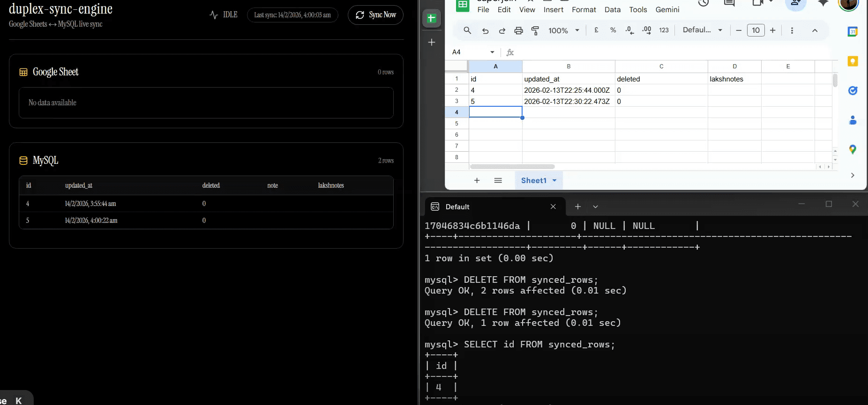Open the Format menu
This screenshot has height=405, width=868.
(584, 9)
